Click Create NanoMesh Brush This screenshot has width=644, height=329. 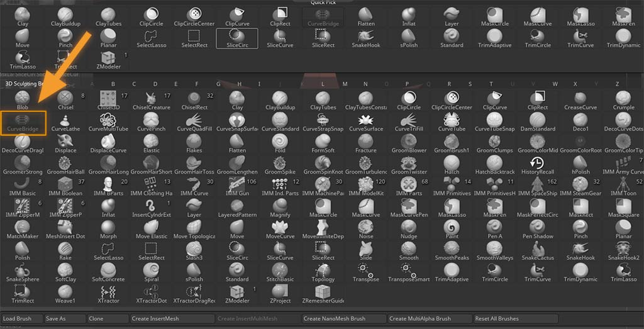(344, 318)
